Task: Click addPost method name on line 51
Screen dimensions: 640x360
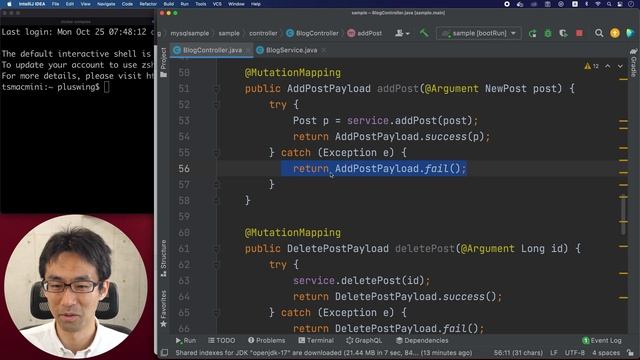Action: coord(398,89)
